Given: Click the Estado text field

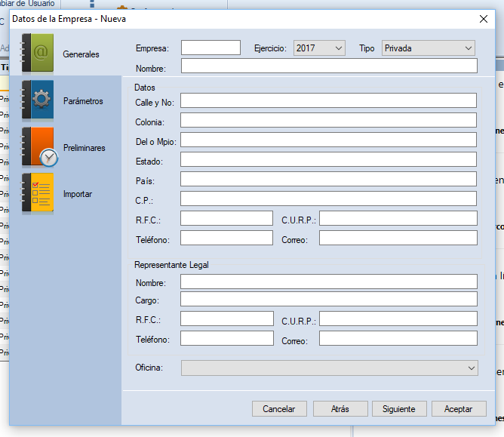Looking at the screenshot, I should (328, 159).
